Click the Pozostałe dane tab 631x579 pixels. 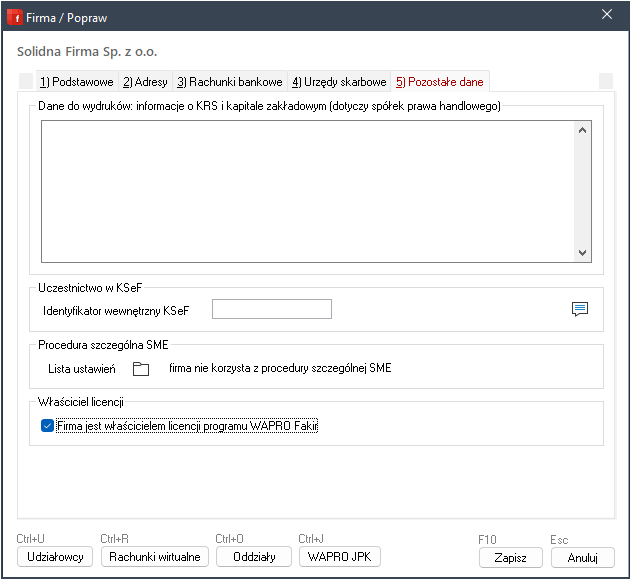(x=439, y=82)
